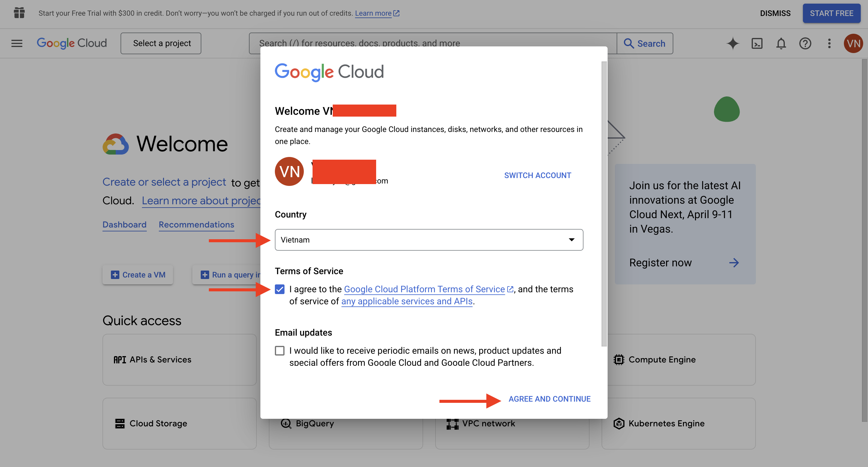868x467 pixels.
Task: Open the VN account avatar in header
Action: 853,43
